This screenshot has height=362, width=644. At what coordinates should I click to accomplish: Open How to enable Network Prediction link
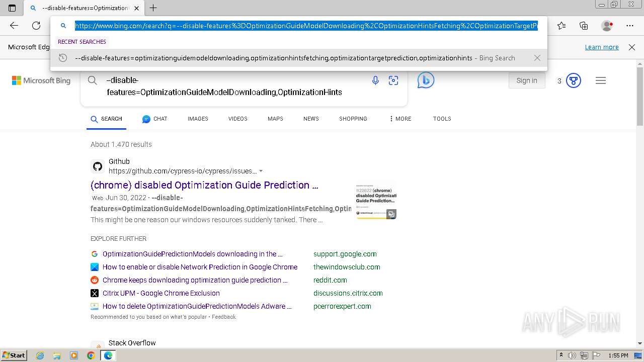(200, 267)
